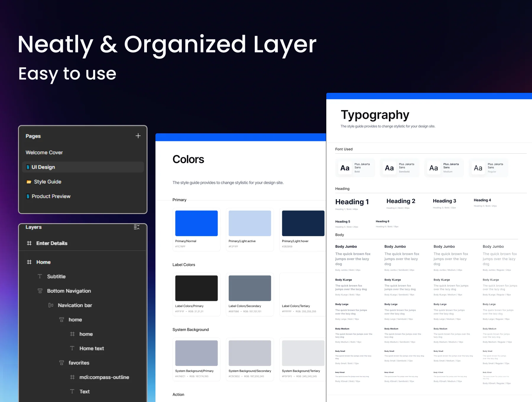
Task: Click the Heading 1 sample text
Action: (352, 202)
